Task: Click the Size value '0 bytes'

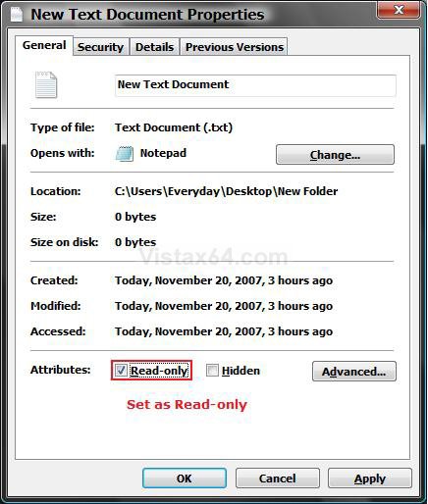Action: click(x=135, y=217)
